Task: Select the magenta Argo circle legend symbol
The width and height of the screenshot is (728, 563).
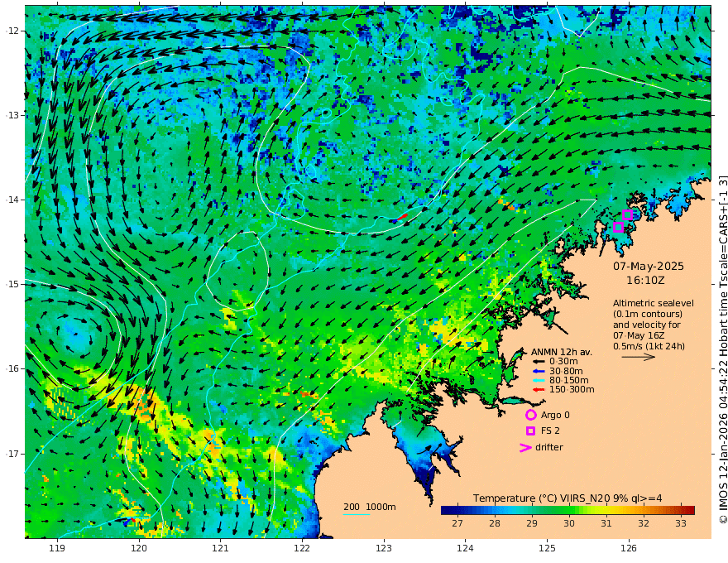Action: pos(530,415)
